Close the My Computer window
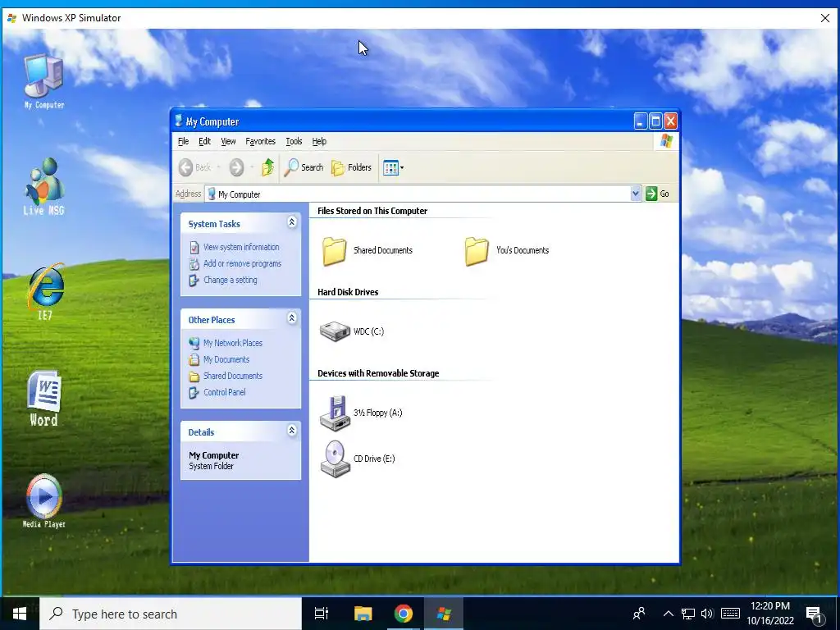 tap(671, 121)
